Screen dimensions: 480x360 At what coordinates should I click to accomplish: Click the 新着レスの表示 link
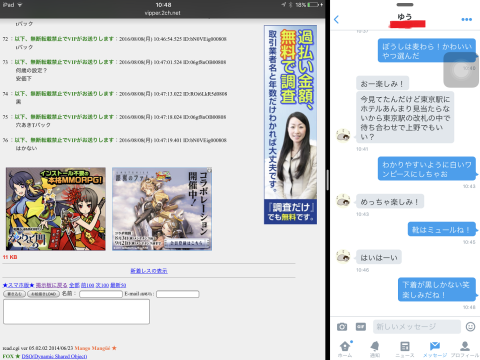pos(149,271)
